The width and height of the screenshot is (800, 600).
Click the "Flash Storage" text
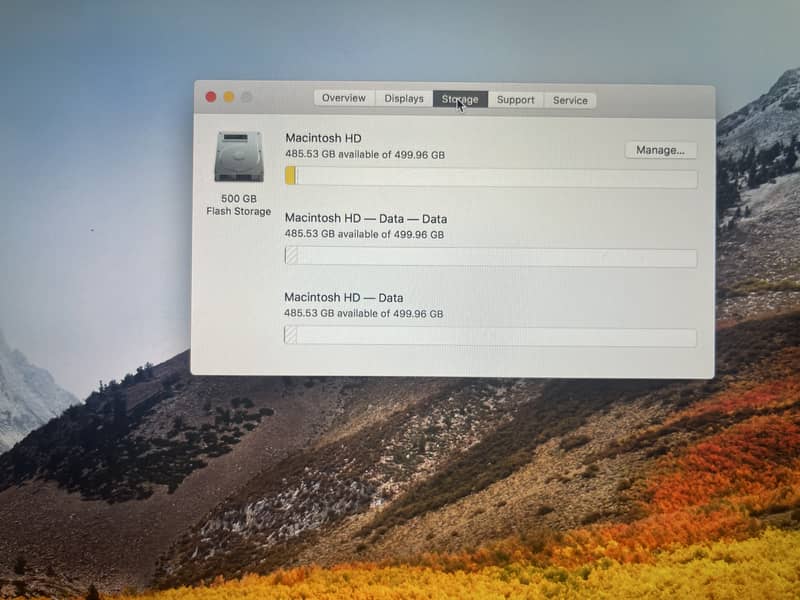(x=239, y=211)
